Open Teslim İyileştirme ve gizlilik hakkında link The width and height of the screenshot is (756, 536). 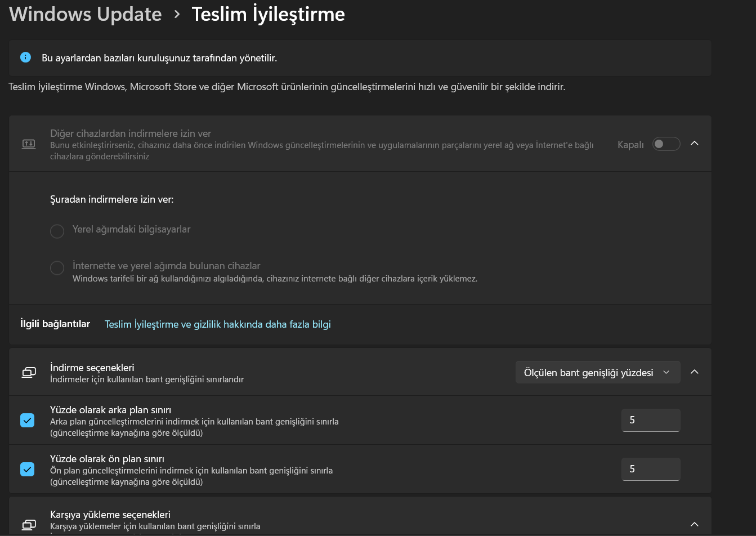tap(218, 324)
